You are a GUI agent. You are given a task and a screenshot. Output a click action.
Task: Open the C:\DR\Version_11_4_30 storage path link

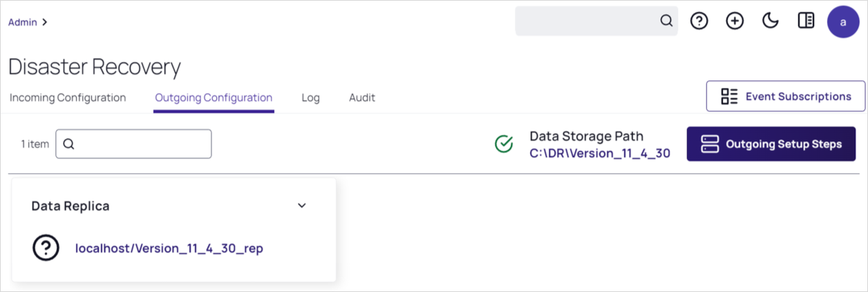600,153
